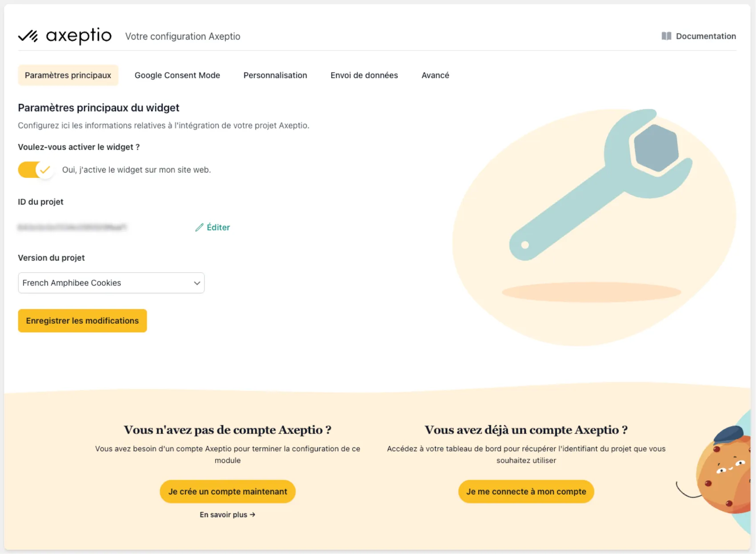Select the Avancé tab
756x554 pixels.
click(435, 75)
